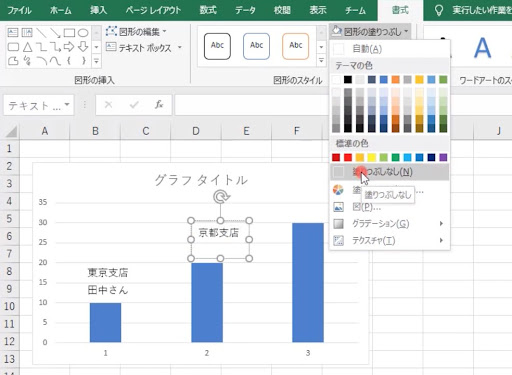Select the triangle shape in gallery
Viewport: 512px width, 375px height.
point(27,47)
